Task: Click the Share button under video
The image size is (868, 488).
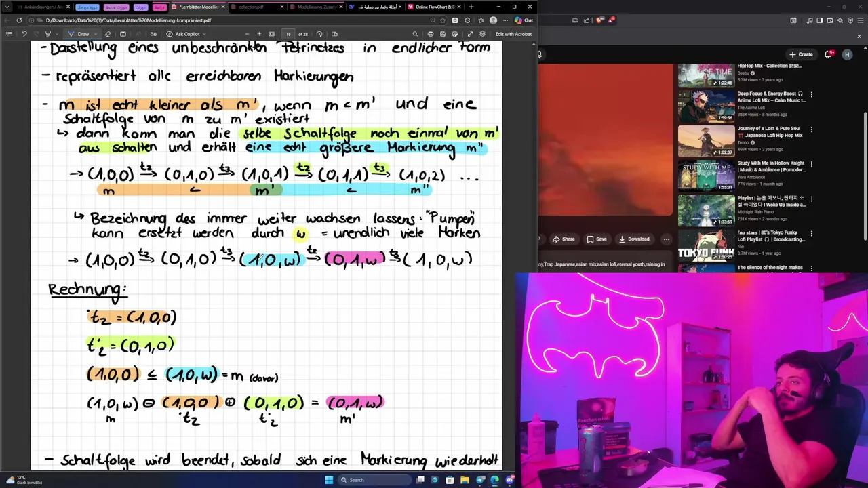Action: 564,239
